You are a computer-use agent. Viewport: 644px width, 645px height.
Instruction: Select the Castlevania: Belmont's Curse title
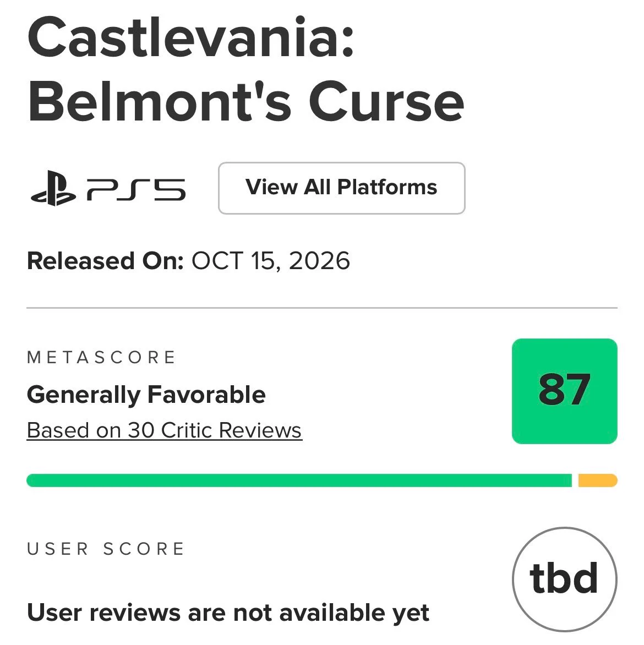coord(245,69)
